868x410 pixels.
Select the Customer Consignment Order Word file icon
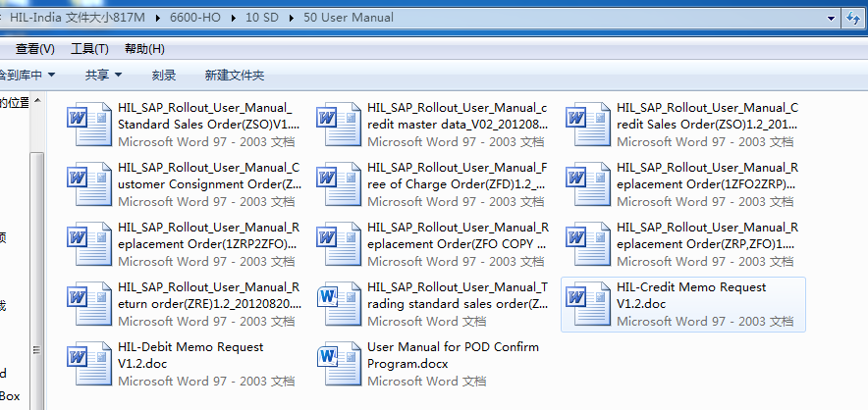(x=89, y=183)
